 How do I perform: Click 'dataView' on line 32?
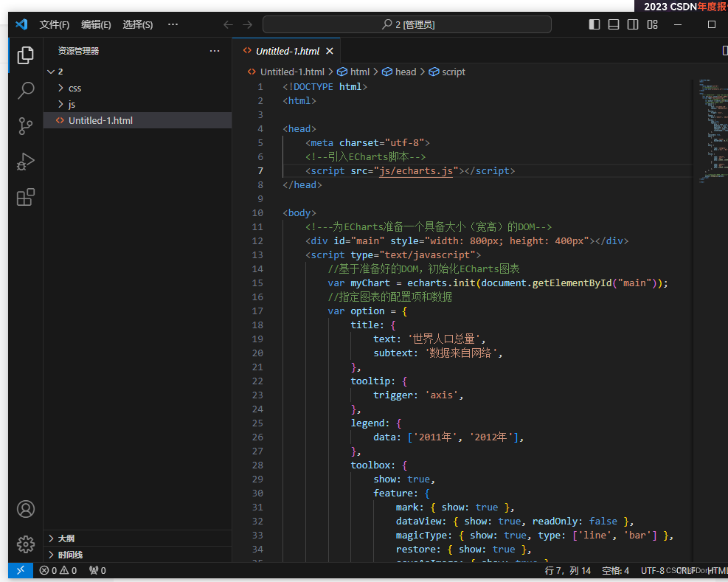(418, 522)
